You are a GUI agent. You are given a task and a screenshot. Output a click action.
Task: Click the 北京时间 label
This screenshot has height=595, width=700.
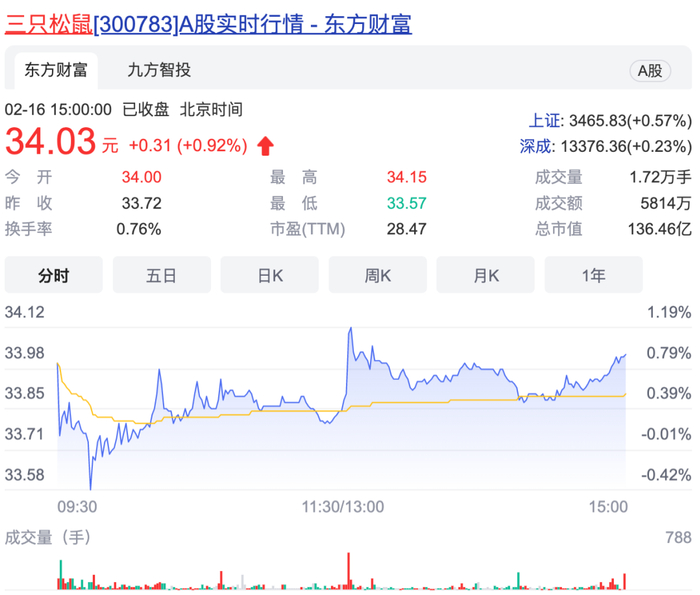pyautogui.click(x=211, y=110)
